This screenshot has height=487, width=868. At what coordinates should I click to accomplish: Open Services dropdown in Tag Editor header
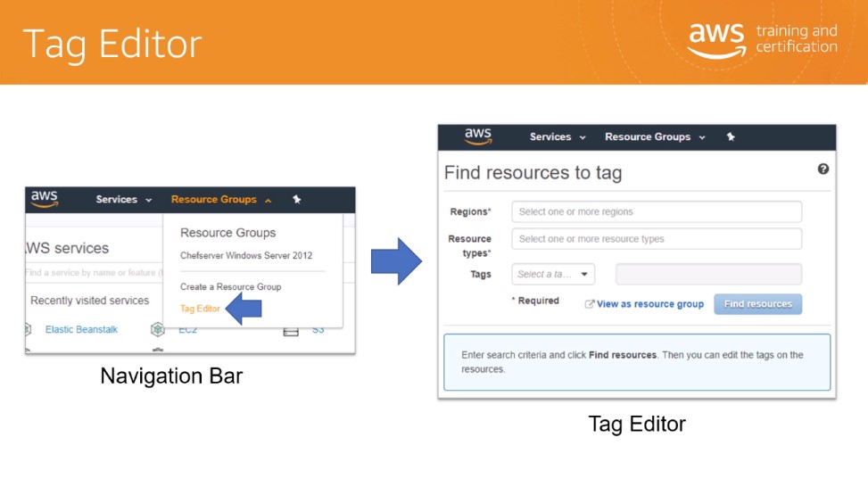pos(558,136)
